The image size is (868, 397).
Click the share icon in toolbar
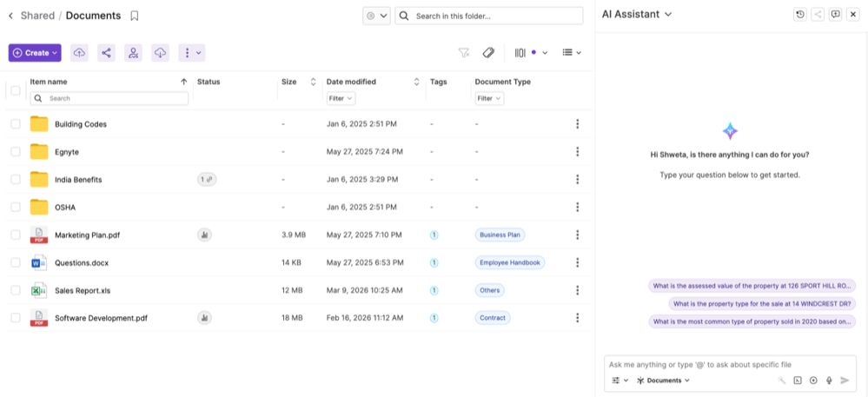click(106, 53)
